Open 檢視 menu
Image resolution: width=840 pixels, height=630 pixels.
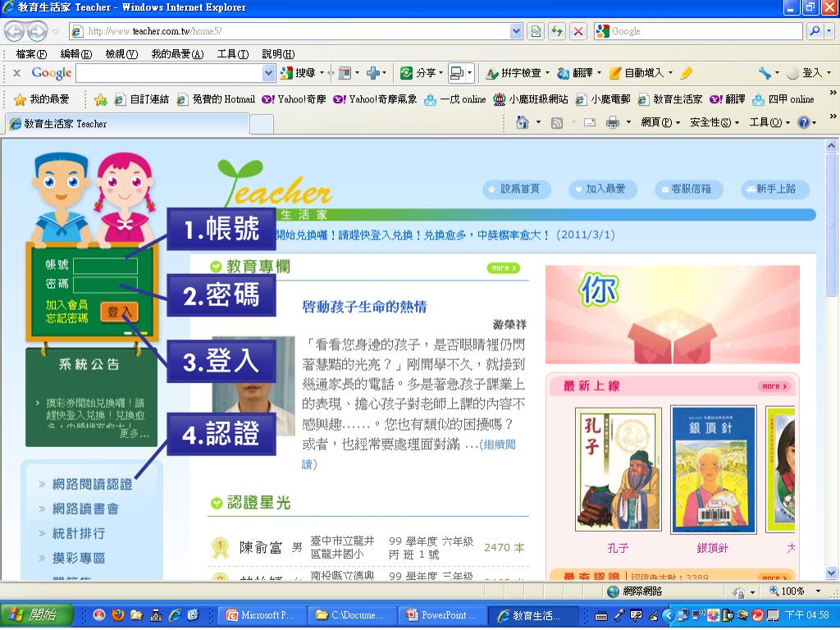click(121, 54)
